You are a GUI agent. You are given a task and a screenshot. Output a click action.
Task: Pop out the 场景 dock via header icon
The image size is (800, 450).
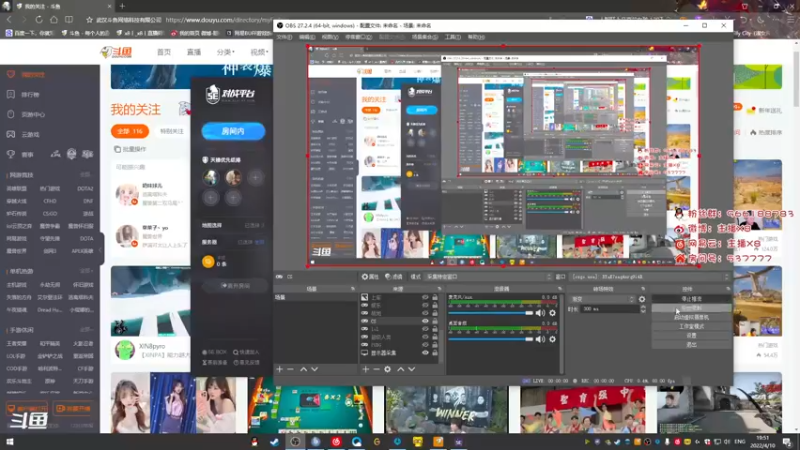(x=353, y=289)
